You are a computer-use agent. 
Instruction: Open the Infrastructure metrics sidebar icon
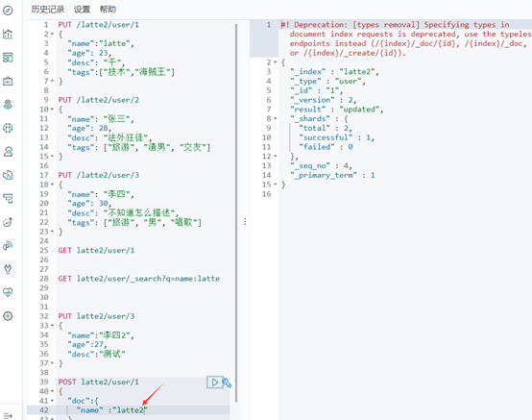click(8, 152)
